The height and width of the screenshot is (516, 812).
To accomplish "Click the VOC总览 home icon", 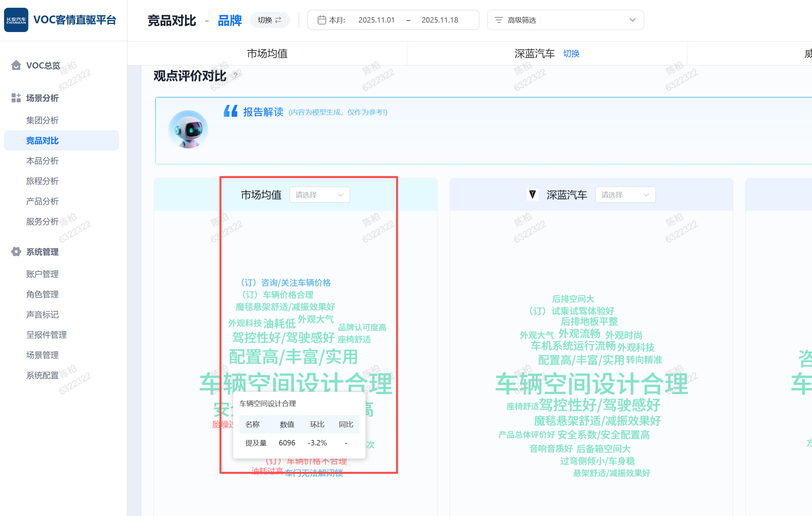I will (16, 65).
